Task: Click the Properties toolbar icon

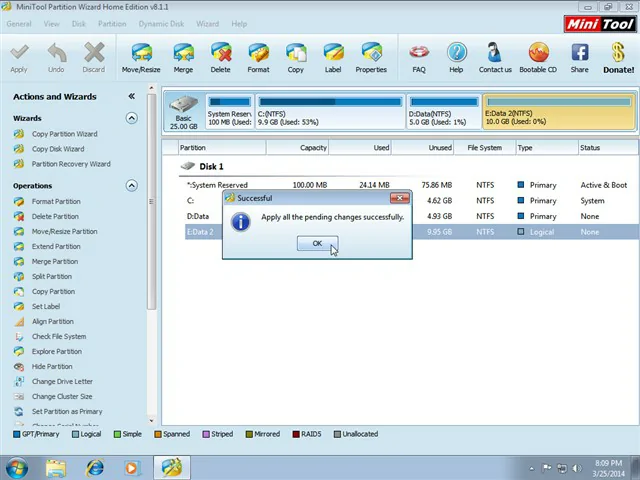Action: (370, 54)
